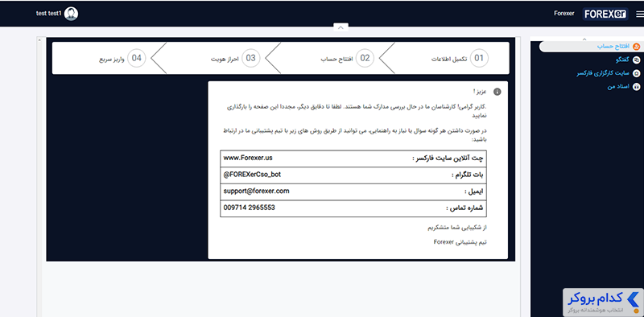Click the test test1 username
Viewport: 644px width, 317px height.
pyautogui.click(x=49, y=14)
